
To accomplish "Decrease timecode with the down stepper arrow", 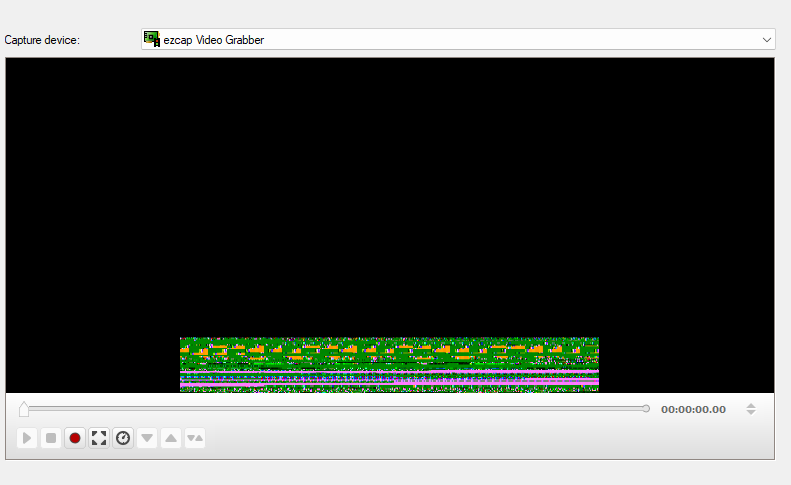I will pos(751,412).
